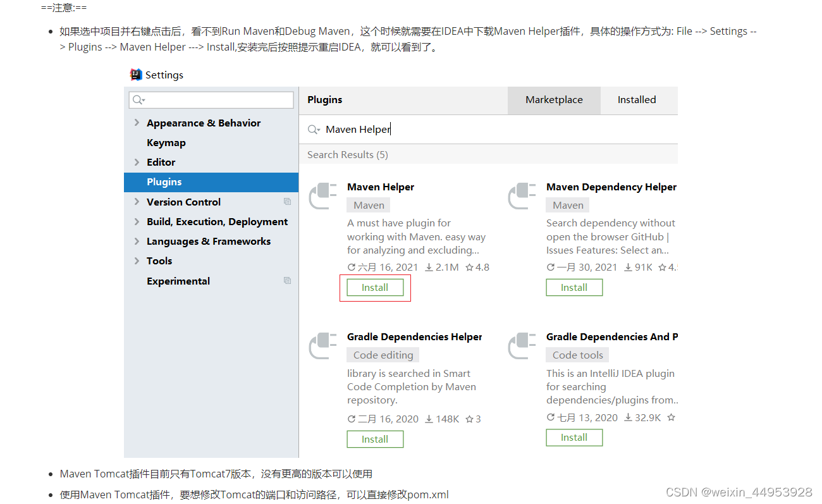This screenshot has width=822, height=504.
Task: Click the settings search input field
Action: (211, 100)
